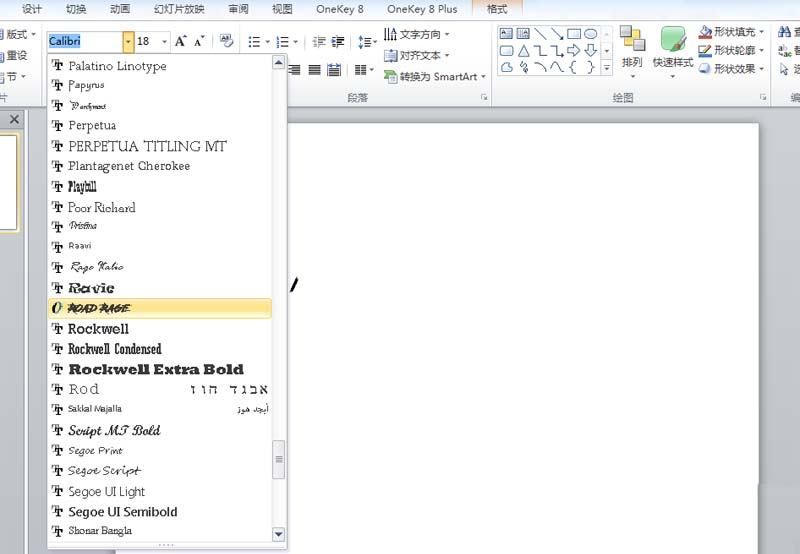
Task: Open the 版式 layout dropdown
Action: point(17,34)
